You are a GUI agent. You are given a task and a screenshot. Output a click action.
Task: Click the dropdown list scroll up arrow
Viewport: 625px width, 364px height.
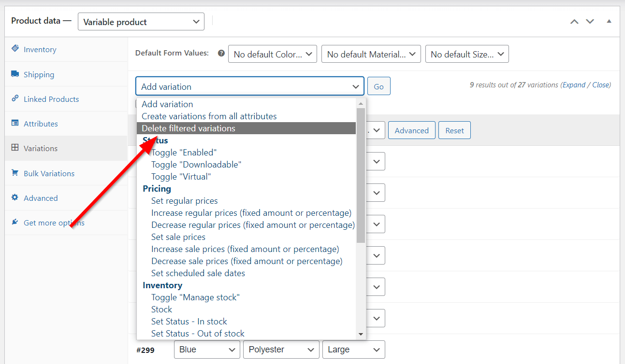(361, 103)
